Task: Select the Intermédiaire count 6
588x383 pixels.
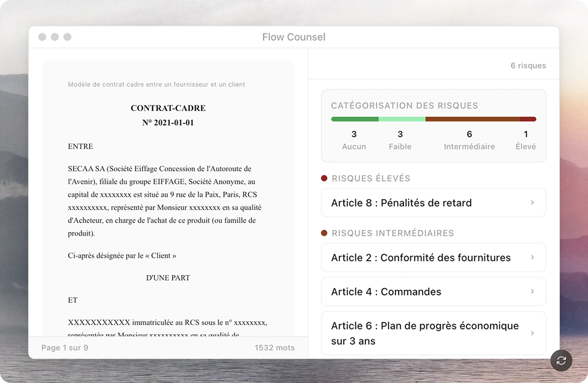Action: pyautogui.click(x=469, y=134)
